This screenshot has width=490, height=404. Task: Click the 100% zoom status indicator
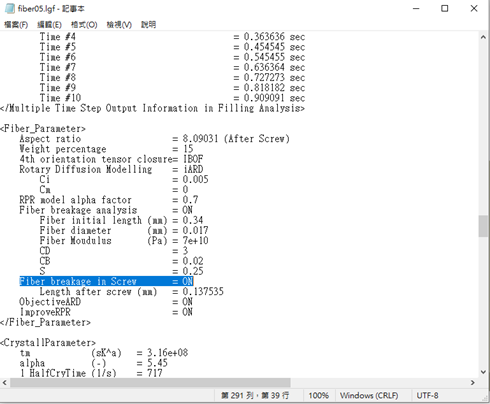click(x=318, y=396)
